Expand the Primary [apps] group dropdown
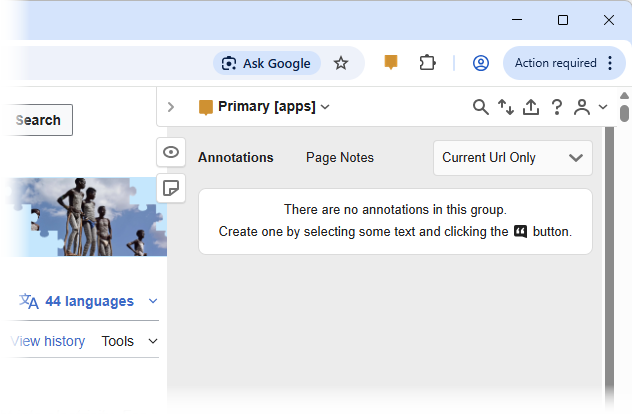Image resolution: width=632 pixels, height=415 pixels. click(264, 107)
